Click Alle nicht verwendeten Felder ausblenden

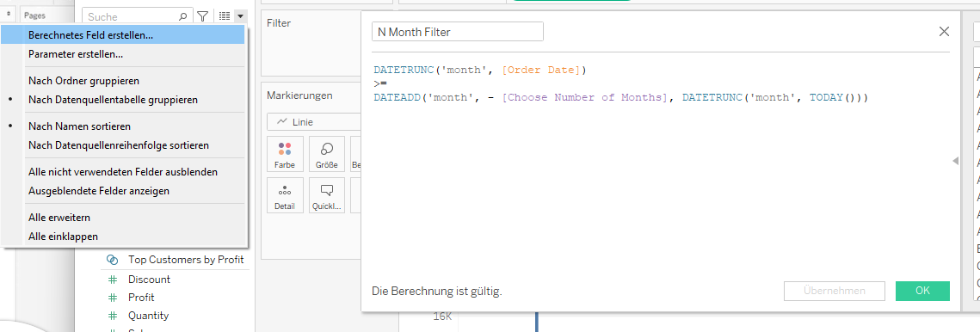pyautogui.click(x=123, y=171)
